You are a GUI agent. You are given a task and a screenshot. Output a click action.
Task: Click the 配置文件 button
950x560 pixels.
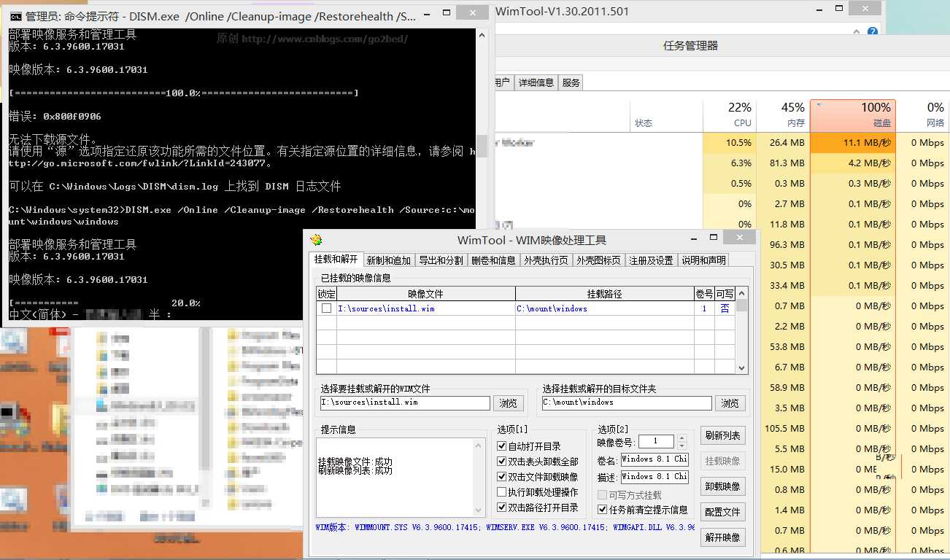pos(723,512)
